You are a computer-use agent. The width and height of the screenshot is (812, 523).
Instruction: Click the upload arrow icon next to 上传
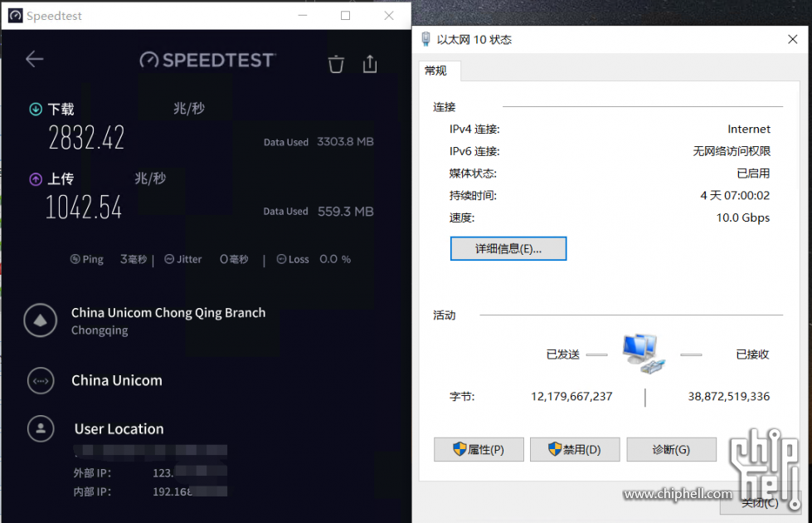tap(36, 179)
